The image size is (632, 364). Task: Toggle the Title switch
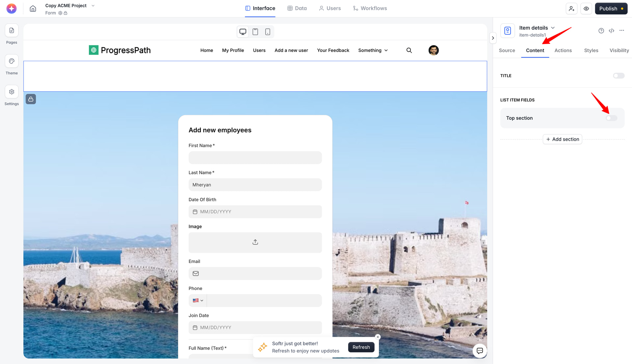pyautogui.click(x=619, y=76)
